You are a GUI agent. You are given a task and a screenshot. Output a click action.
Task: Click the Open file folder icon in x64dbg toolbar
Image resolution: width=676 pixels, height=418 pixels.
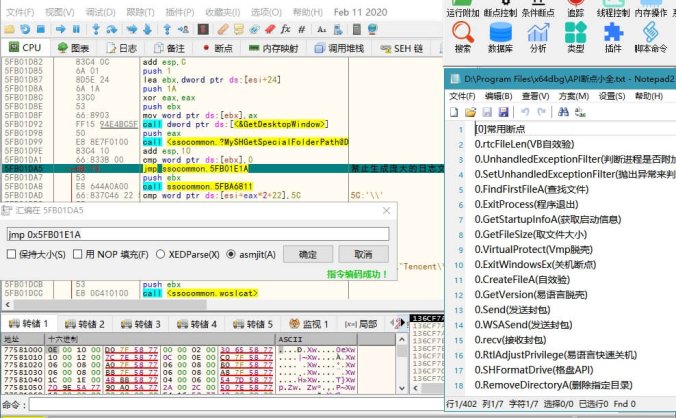[x=9, y=29]
